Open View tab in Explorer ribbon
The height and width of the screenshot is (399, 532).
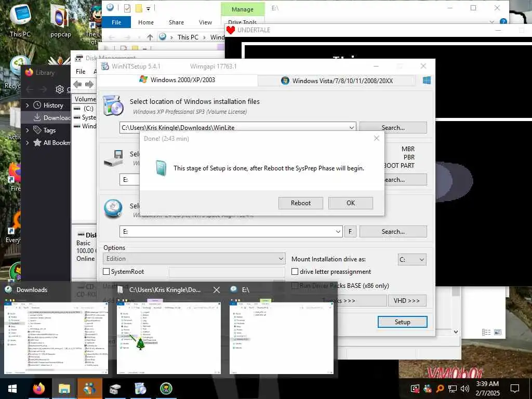point(205,22)
